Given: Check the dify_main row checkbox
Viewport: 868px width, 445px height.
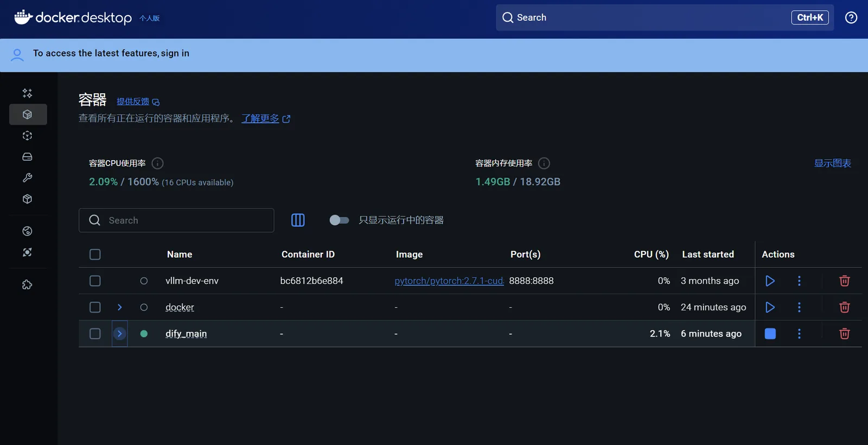Looking at the screenshot, I should coord(95,334).
